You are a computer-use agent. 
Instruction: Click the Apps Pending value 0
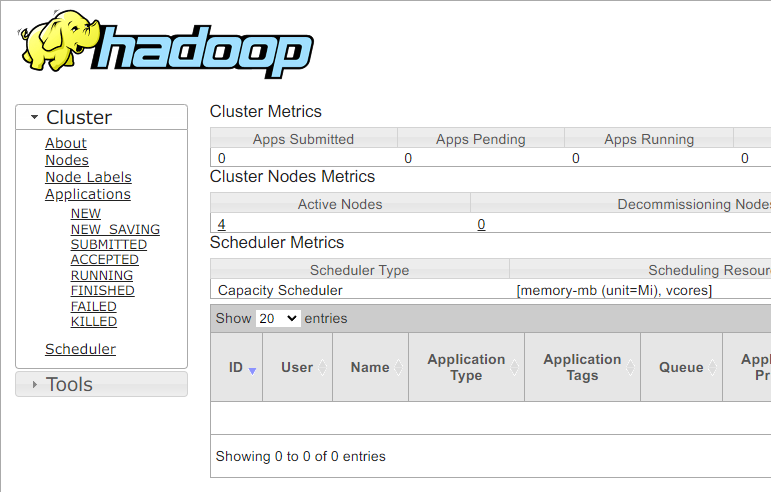click(408, 158)
